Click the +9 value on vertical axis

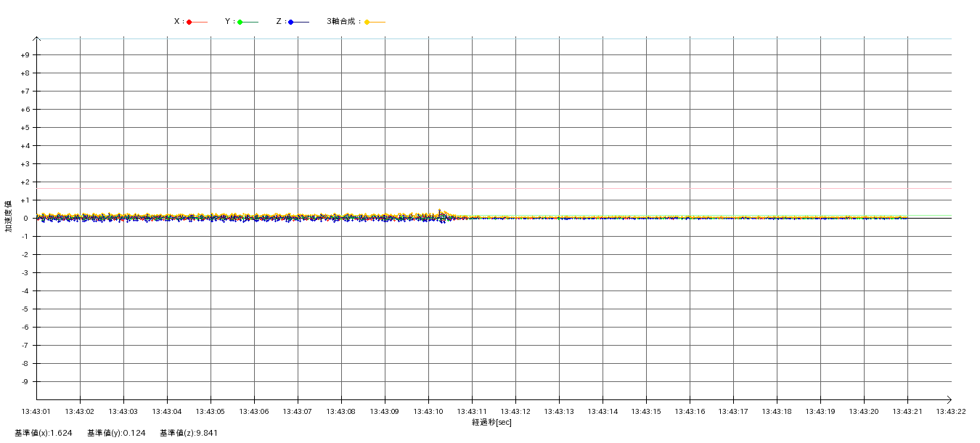click(x=25, y=55)
